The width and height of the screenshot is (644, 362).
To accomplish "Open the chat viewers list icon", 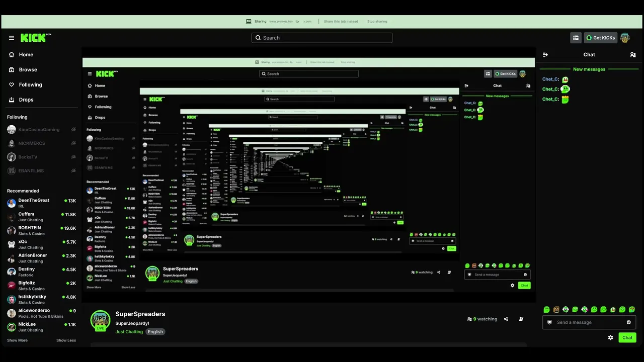I will [633, 55].
